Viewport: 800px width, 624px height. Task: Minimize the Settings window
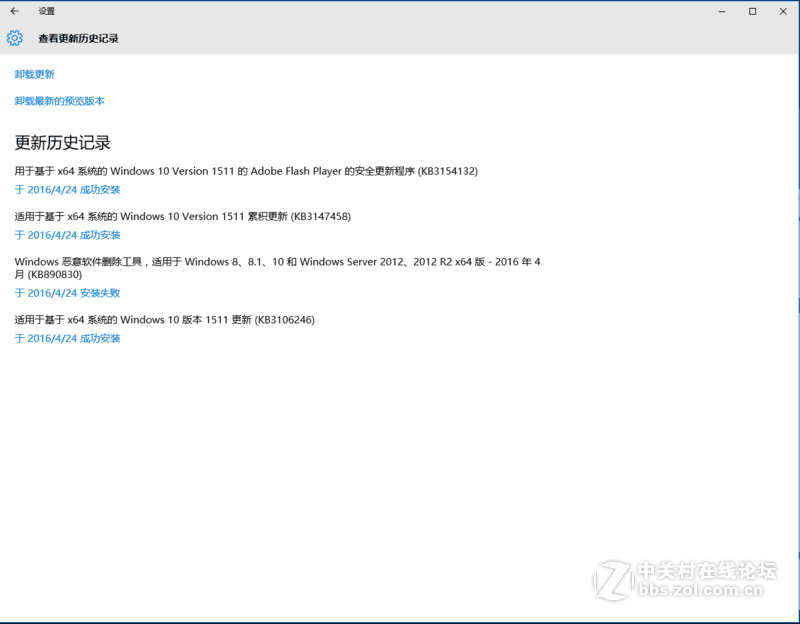click(722, 11)
